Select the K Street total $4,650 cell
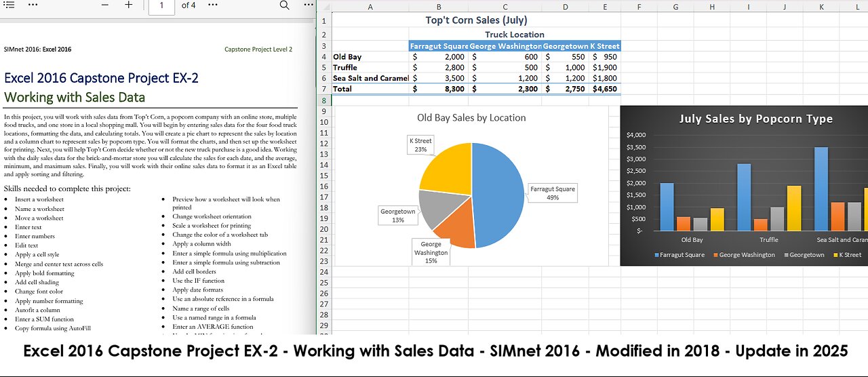 point(605,89)
